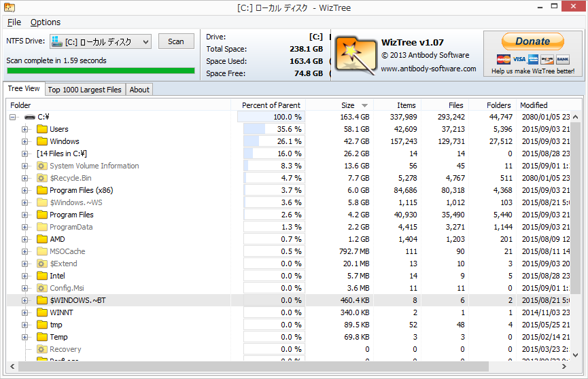Viewport: 588px width, 379px height.
Task: Click the System Volume Information gear folder icon
Action: point(42,166)
